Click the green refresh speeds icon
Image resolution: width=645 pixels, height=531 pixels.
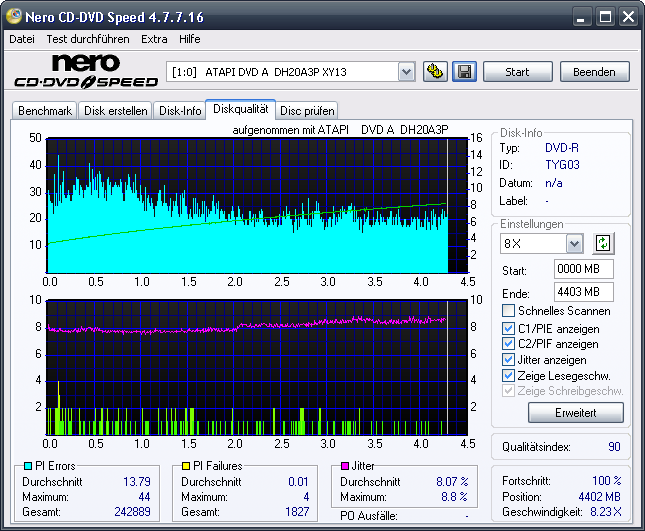[603, 243]
